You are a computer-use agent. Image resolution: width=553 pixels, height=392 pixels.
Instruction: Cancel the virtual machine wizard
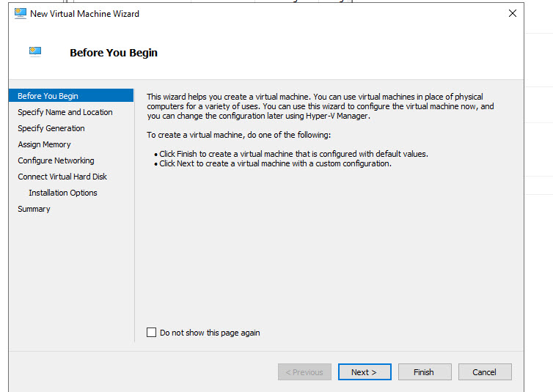click(x=484, y=372)
